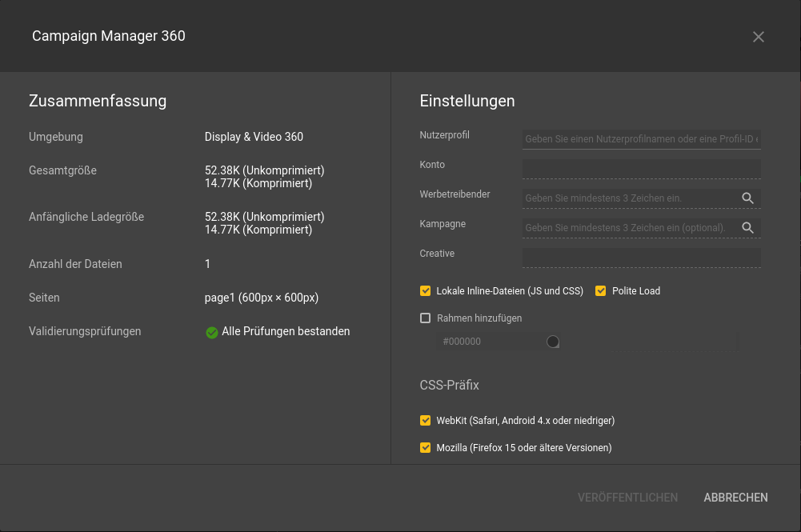Click the search icon in the Werbetreibender field
Viewport: 801px width, 532px height.
[747, 198]
